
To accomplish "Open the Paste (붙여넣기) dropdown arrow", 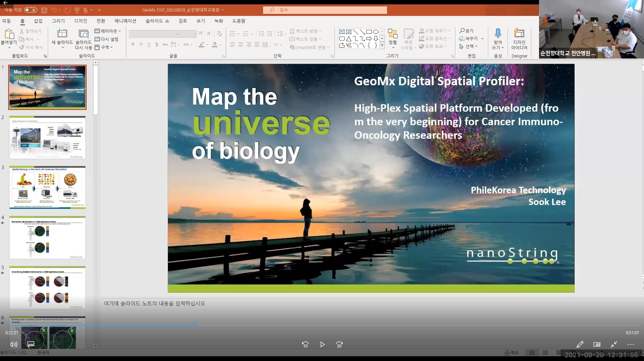I will [x=9, y=48].
